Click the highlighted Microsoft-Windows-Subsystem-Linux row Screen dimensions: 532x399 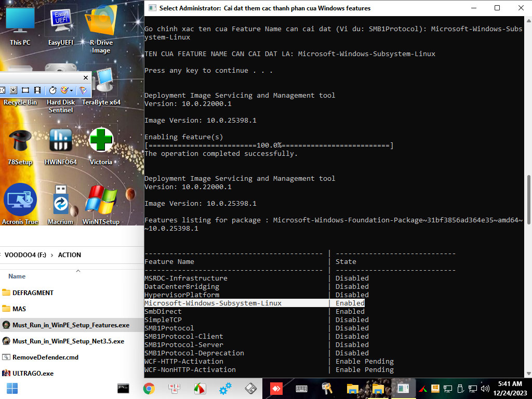[x=255, y=303]
